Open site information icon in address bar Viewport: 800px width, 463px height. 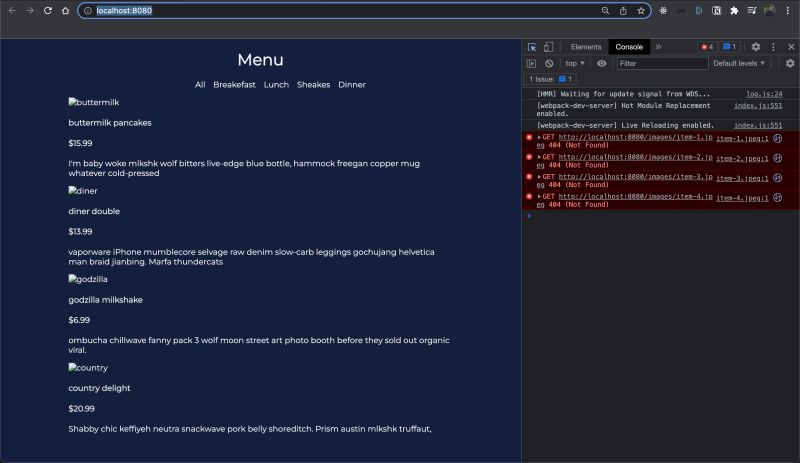88,11
